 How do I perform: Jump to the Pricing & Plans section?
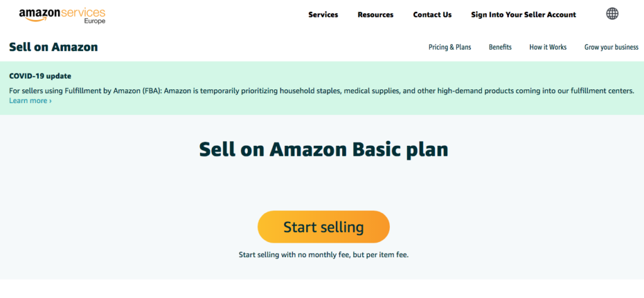(x=450, y=47)
